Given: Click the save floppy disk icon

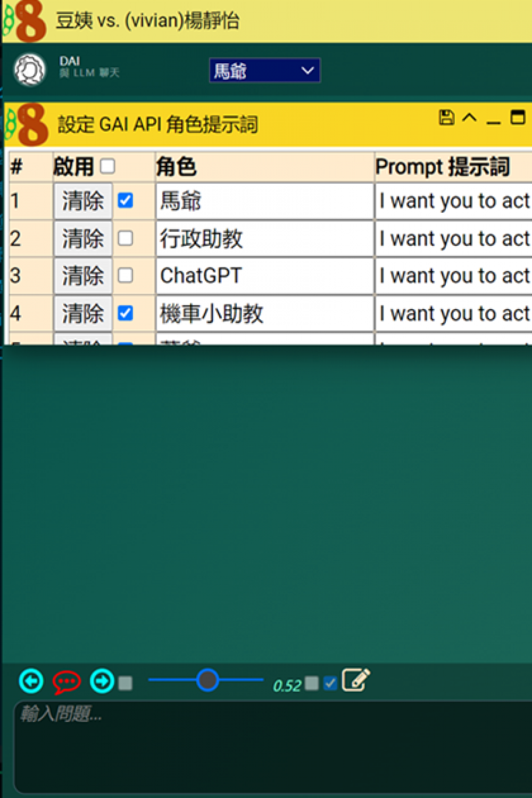Looking at the screenshot, I should coord(446,117).
